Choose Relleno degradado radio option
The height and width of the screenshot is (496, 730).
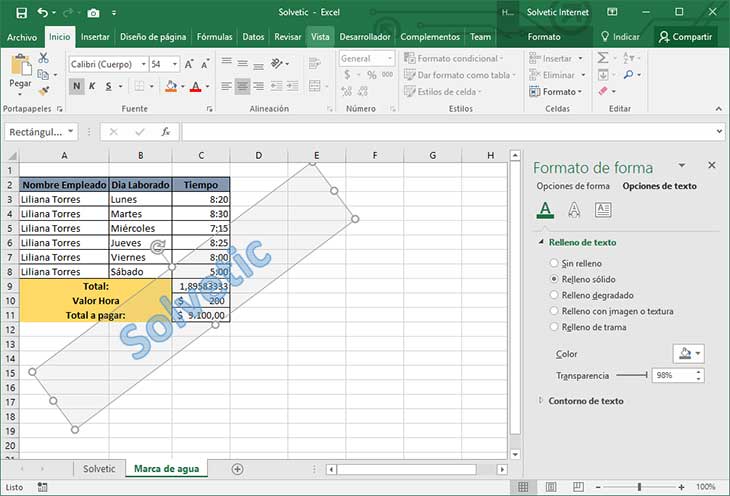coord(554,295)
